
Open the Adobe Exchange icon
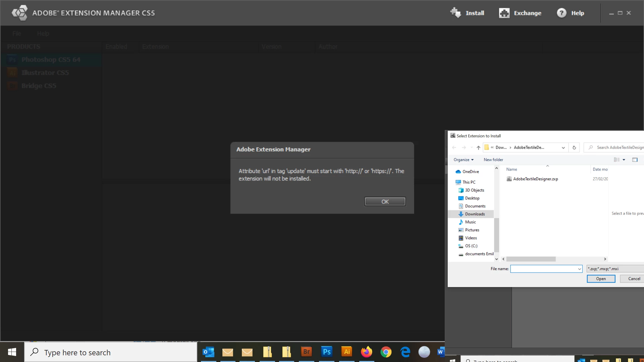click(x=504, y=13)
